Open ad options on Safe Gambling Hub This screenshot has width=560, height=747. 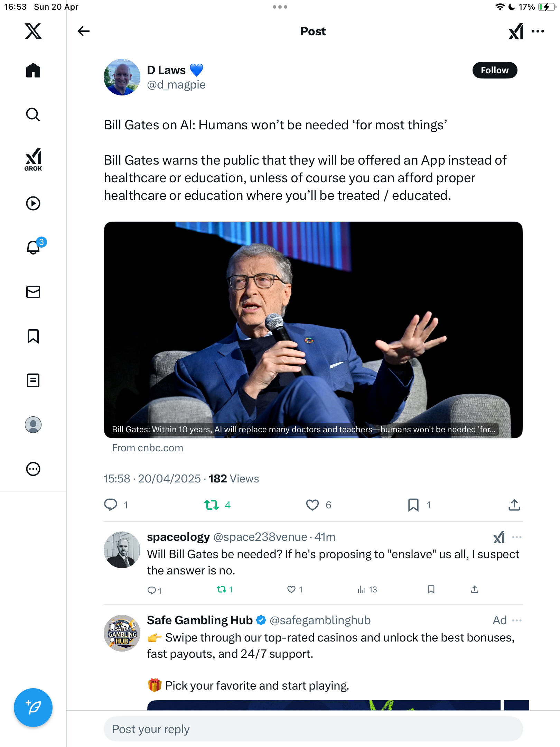point(517,620)
